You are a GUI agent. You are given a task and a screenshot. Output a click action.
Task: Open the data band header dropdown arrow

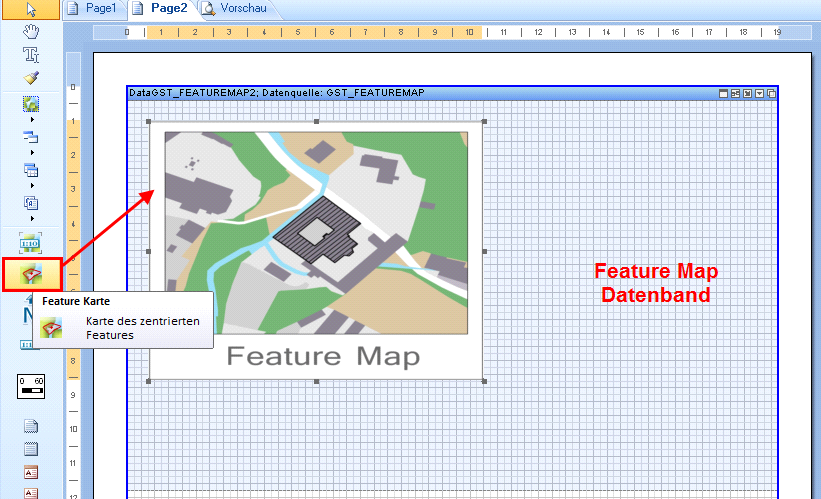[x=760, y=93]
